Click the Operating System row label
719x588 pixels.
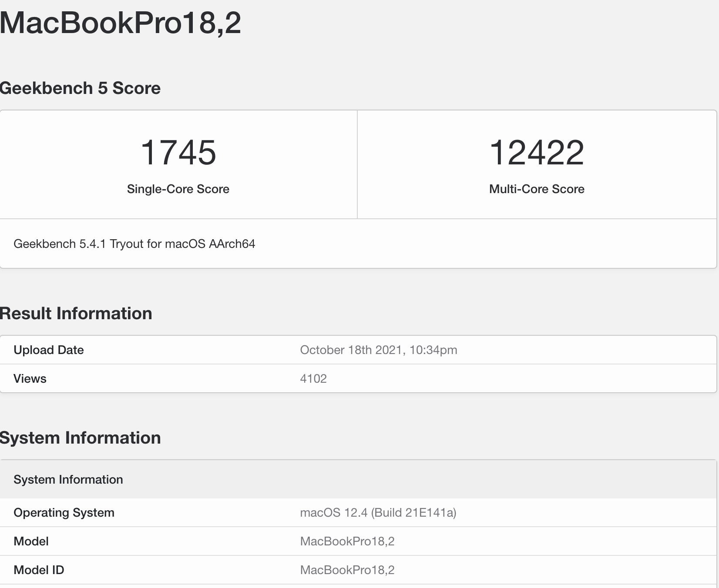64,513
